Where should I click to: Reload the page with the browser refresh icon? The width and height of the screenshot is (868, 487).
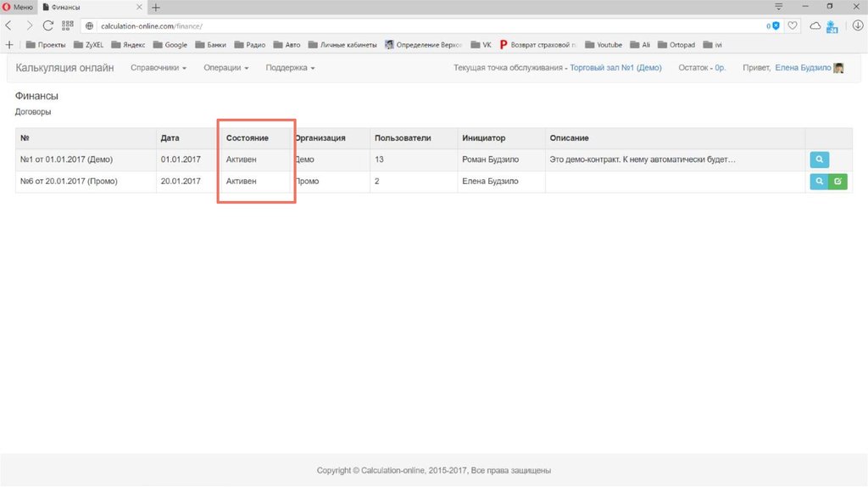coord(48,26)
